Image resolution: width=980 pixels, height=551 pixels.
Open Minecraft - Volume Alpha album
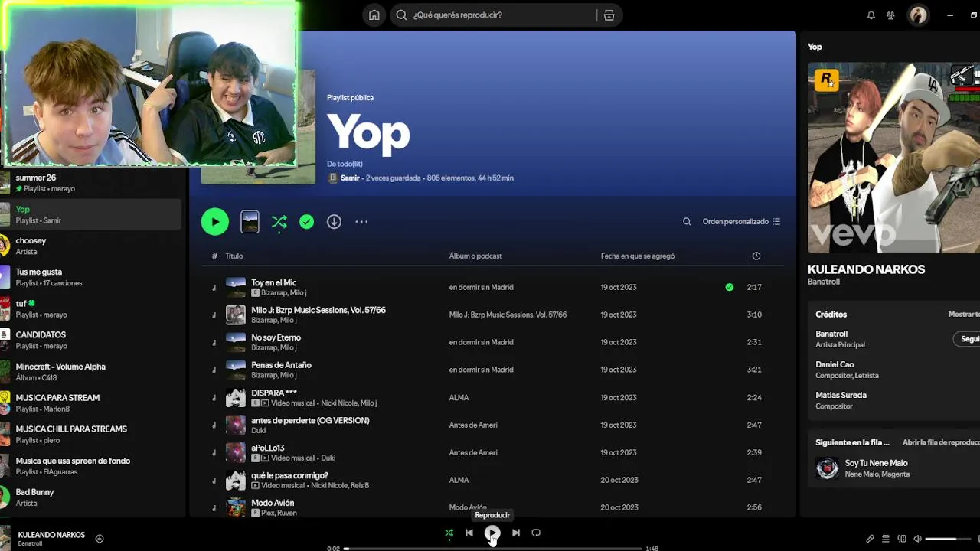(91, 371)
